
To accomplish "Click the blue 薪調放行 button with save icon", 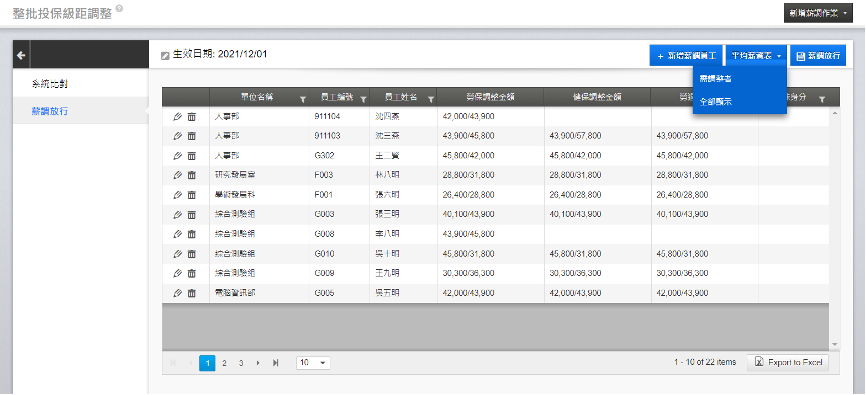I will (818, 56).
